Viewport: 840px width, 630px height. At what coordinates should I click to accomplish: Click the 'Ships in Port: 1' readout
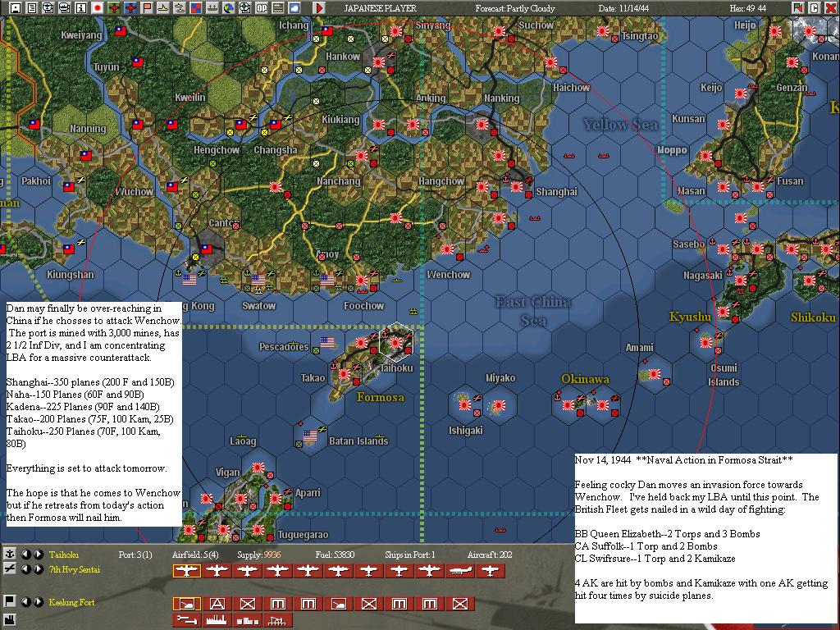[x=410, y=555]
